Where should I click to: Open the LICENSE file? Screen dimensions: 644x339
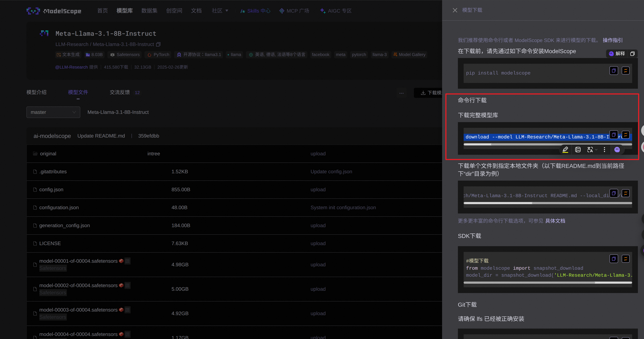(50, 244)
